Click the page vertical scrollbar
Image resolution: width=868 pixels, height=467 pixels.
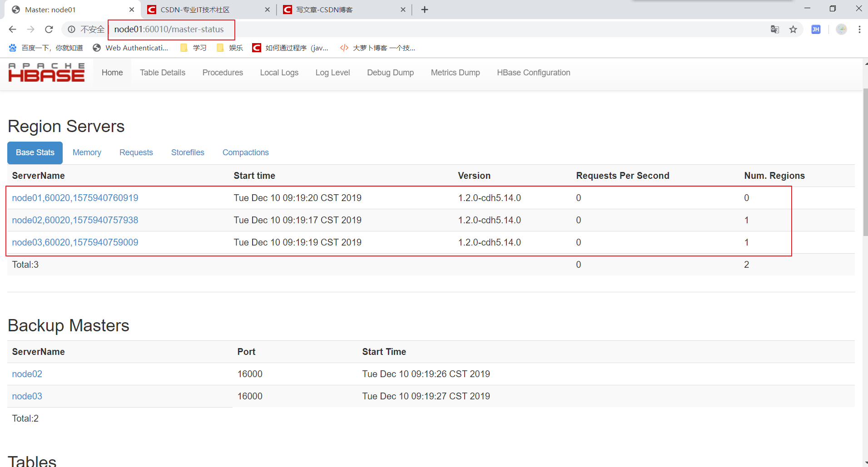coord(865,162)
